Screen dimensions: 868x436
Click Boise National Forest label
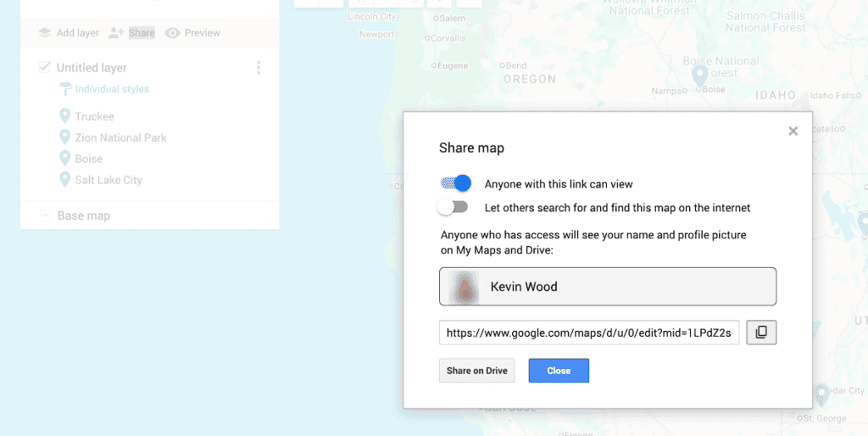click(721, 66)
